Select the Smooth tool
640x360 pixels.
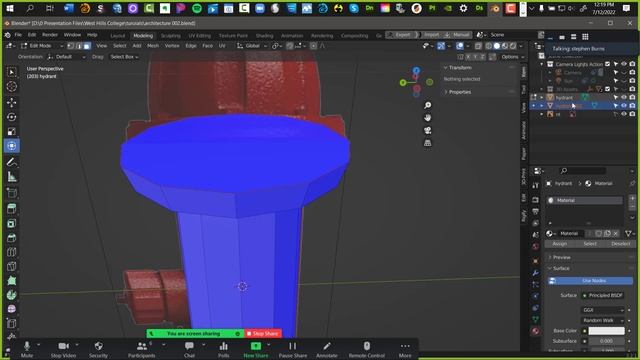[12, 309]
